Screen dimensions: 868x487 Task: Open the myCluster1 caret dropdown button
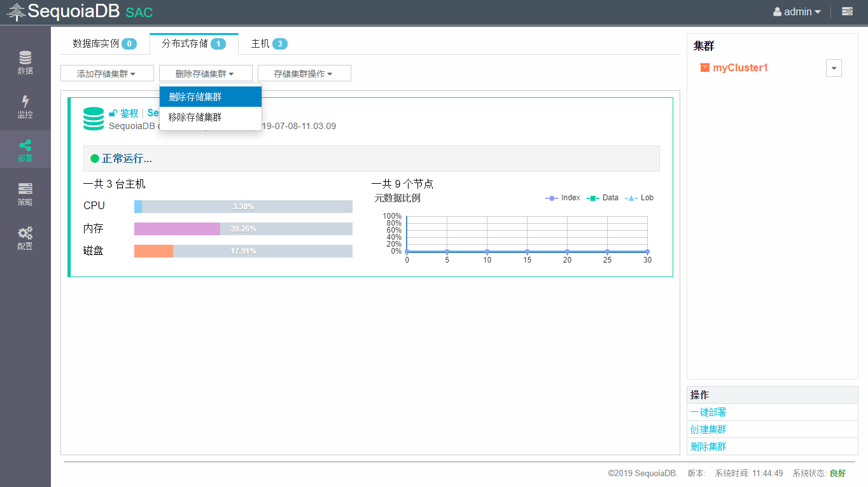pos(834,68)
